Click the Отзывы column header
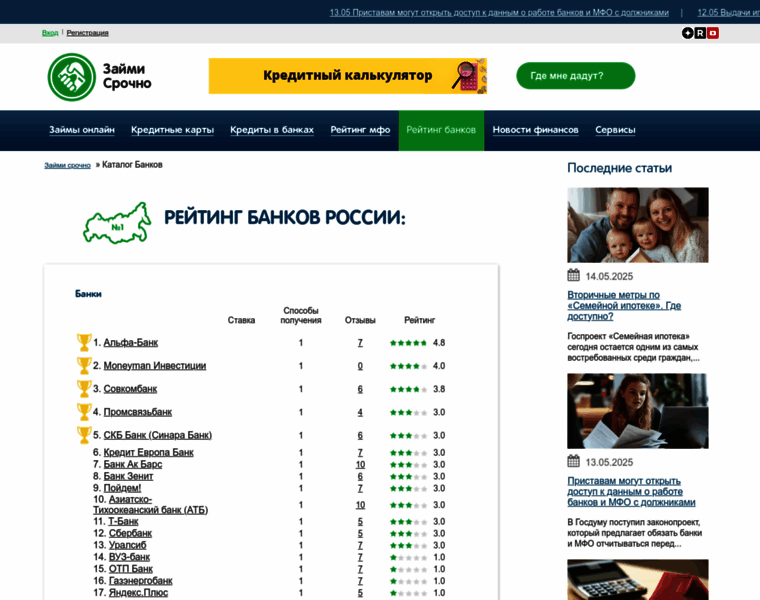 (x=360, y=320)
